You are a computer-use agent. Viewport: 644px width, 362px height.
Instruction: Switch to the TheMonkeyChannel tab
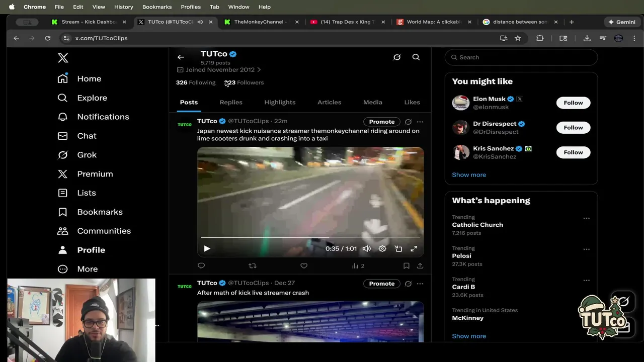coord(262,22)
